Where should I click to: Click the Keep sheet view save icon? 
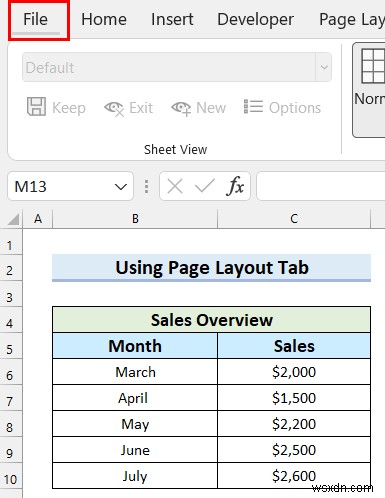(x=36, y=107)
